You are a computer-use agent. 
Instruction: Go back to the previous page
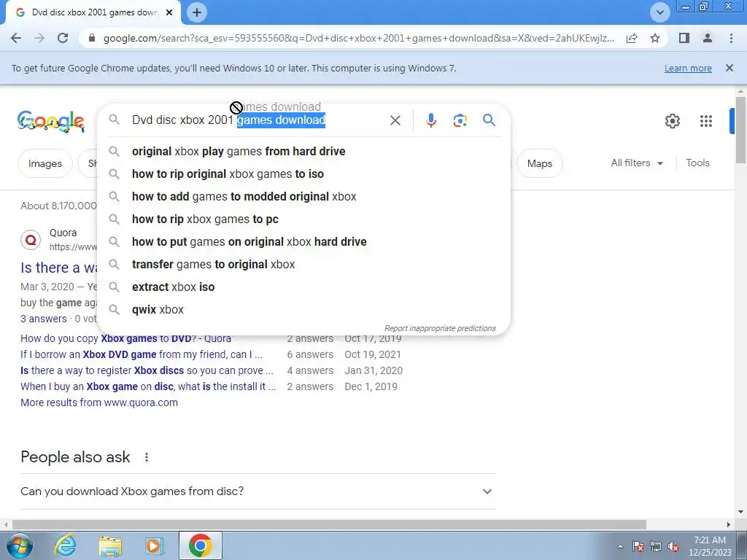pos(16,38)
